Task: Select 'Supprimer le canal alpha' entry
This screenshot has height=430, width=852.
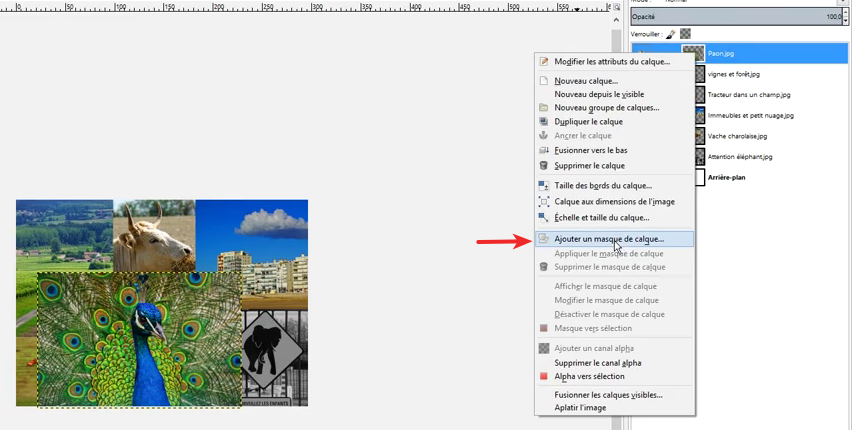Action: click(598, 363)
